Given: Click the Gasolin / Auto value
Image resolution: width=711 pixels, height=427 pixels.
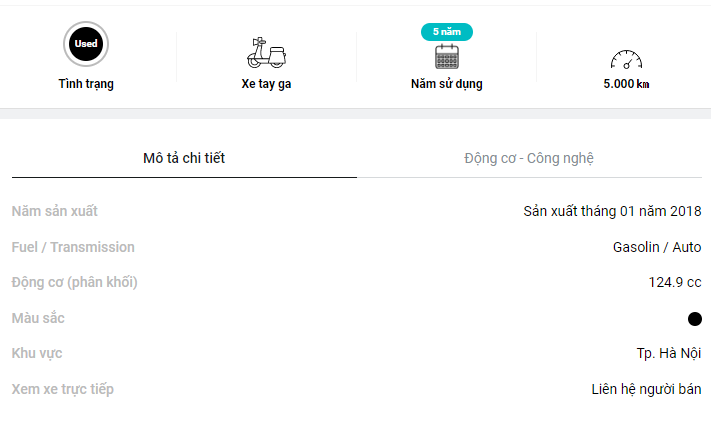Looking at the screenshot, I should (657, 247).
